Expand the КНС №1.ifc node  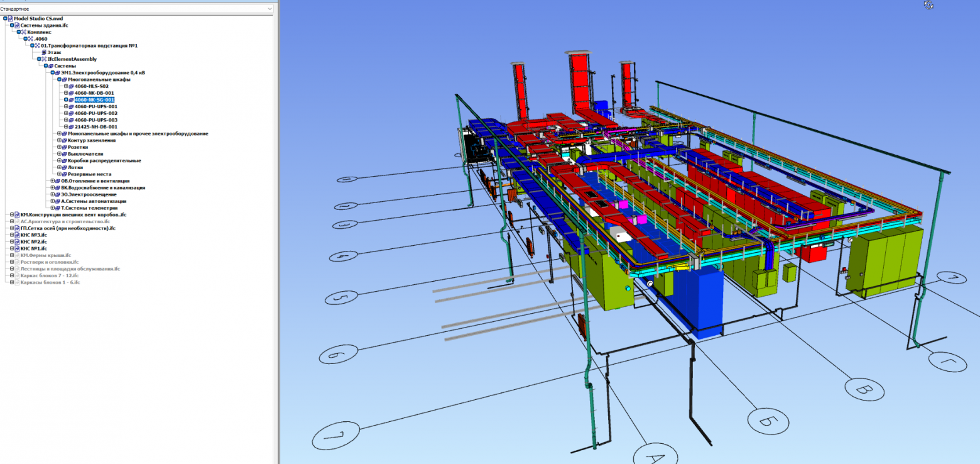[x=11, y=248]
